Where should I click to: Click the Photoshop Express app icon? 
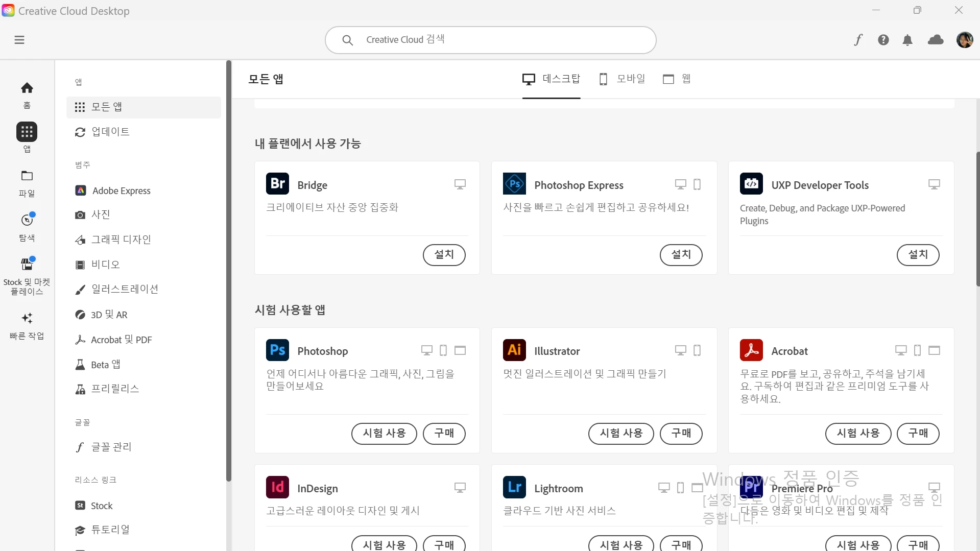[x=514, y=184]
